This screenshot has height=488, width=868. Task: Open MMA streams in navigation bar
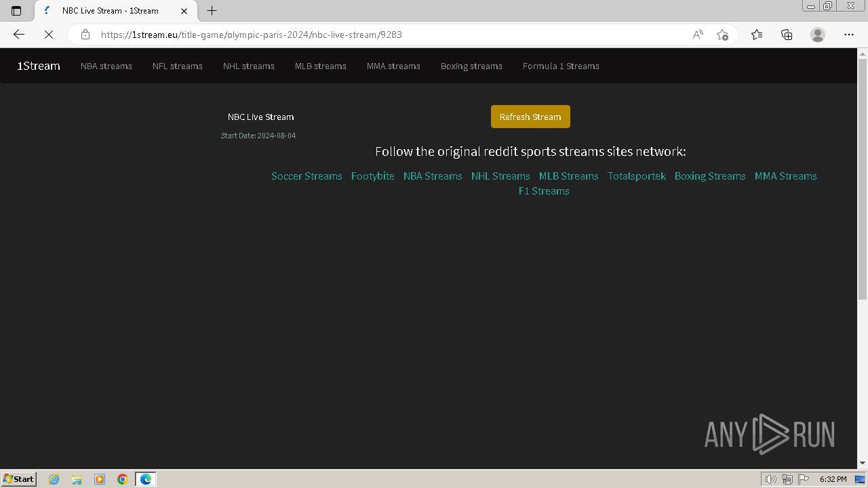393,66
